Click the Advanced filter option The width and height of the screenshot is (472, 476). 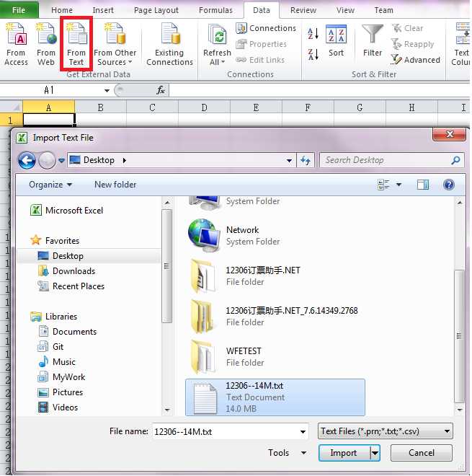coord(415,60)
